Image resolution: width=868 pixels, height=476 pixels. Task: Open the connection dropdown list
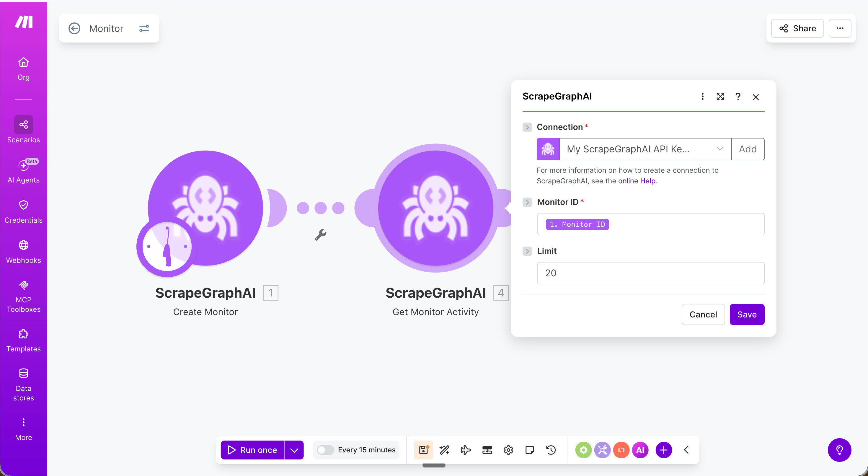tap(645, 149)
